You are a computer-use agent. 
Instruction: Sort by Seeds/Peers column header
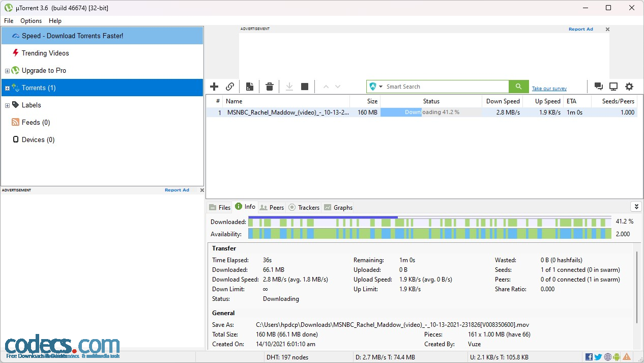click(614, 101)
